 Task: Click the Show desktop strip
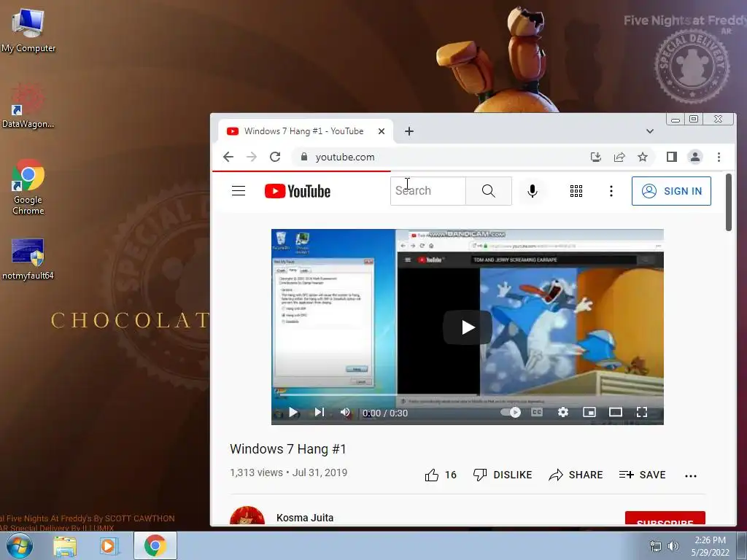click(x=742, y=545)
